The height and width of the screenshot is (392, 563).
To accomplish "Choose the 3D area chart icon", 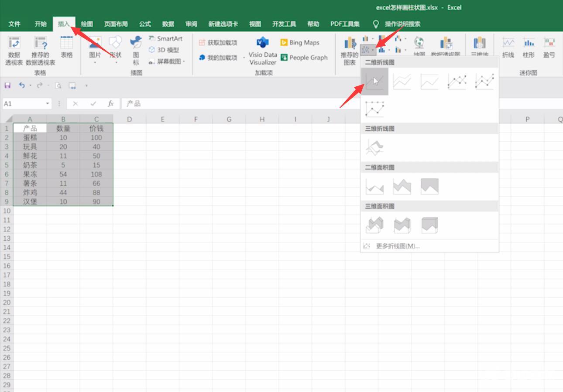I will coord(375,225).
